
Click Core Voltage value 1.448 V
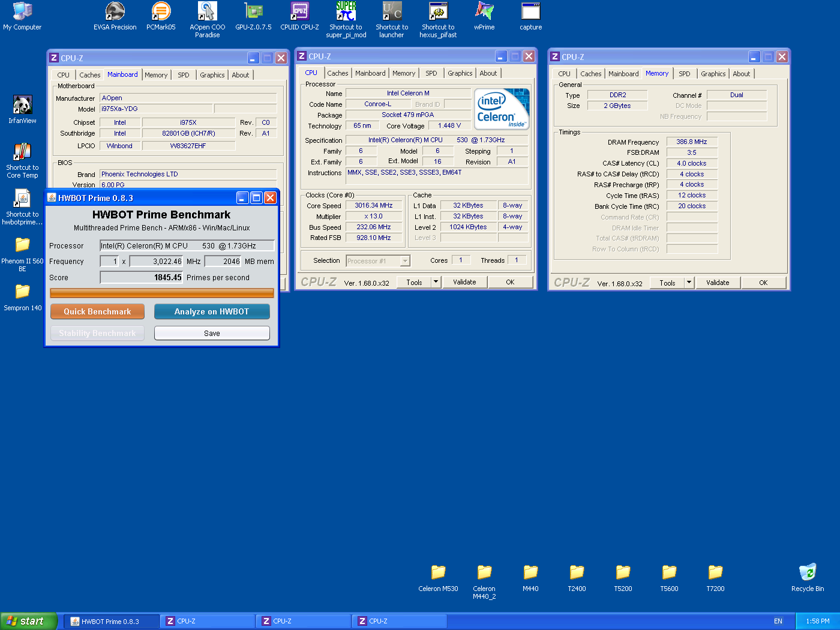(449, 125)
